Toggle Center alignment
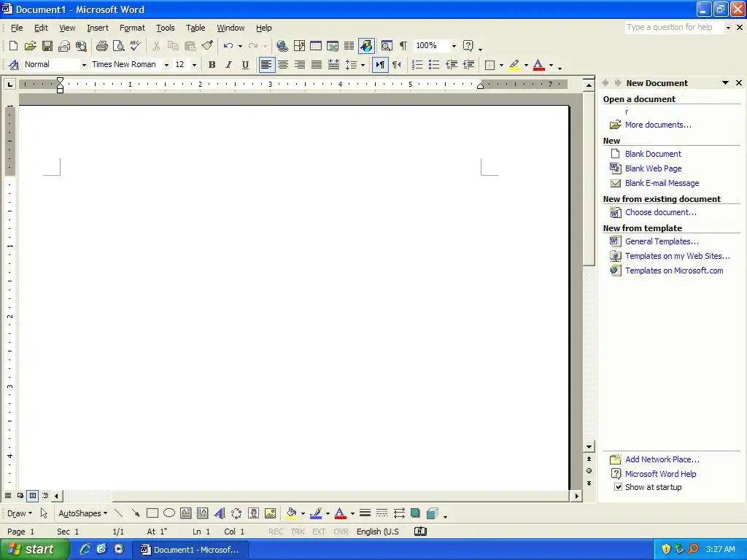Screen dimensions: 747x560 [283, 65]
